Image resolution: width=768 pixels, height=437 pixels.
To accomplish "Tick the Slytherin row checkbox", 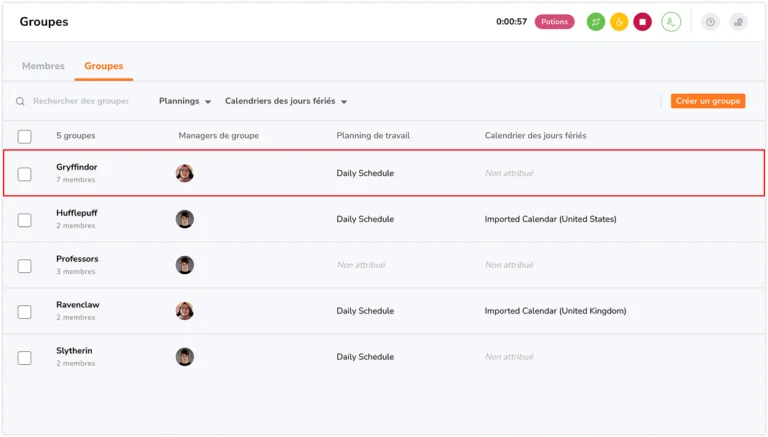I will (x=25, y=357).
